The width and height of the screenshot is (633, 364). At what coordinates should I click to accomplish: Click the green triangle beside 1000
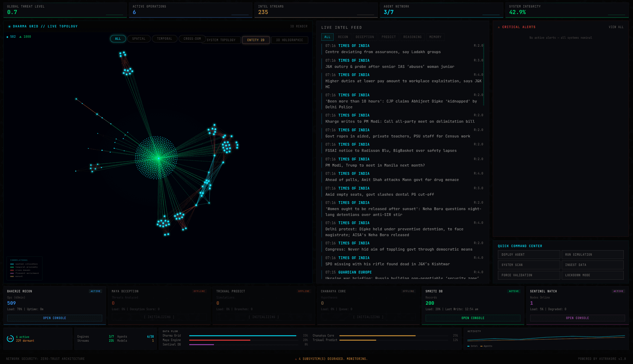point(20,37)
